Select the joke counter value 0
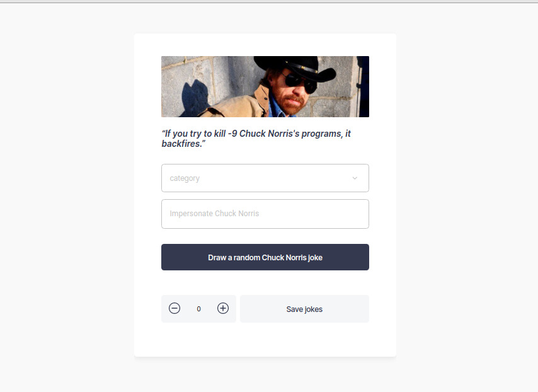Image resolution: width=538 pixels, height=392 pixels. 198,309
